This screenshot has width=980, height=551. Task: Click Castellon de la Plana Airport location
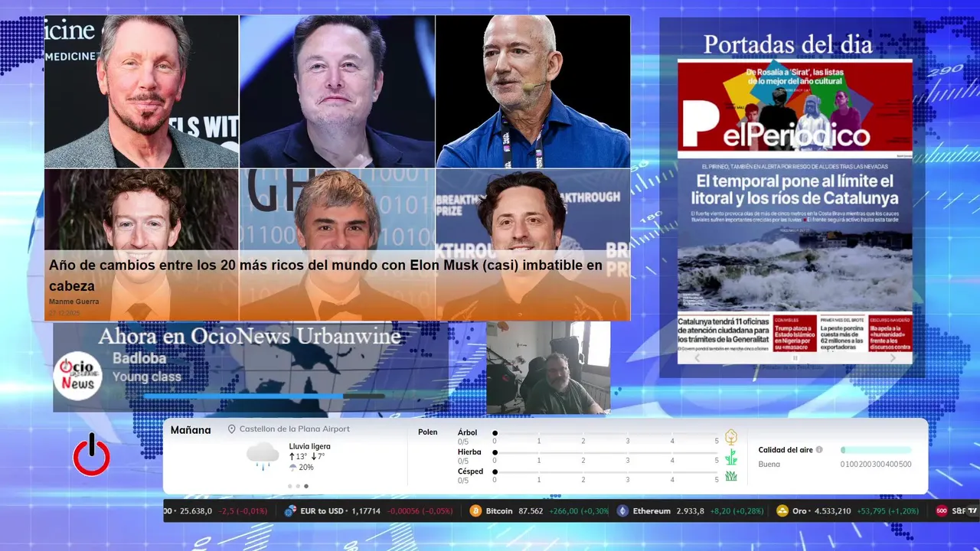(x=294, y=429)
